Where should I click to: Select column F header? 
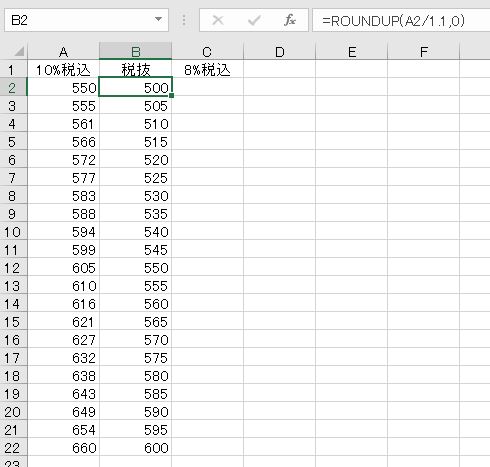pos(424,52)
